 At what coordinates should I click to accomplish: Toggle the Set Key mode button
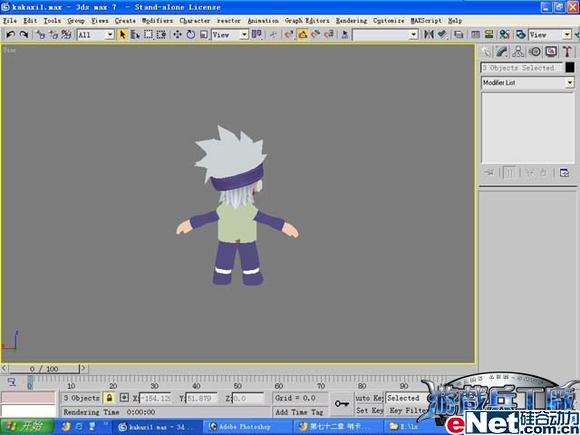[x=369, y=410]
